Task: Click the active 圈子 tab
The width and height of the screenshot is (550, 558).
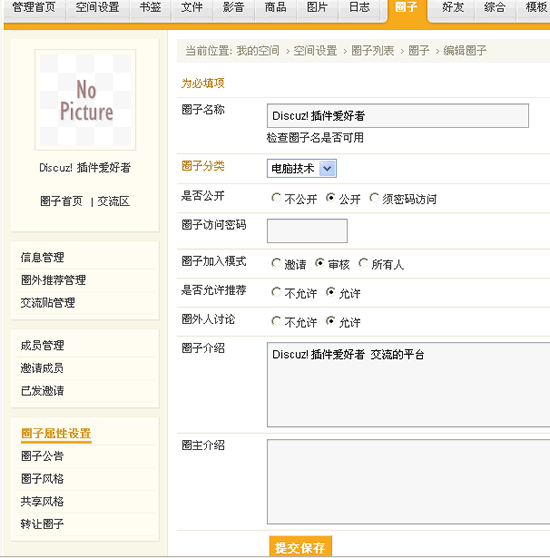Action: coord(406,9)
